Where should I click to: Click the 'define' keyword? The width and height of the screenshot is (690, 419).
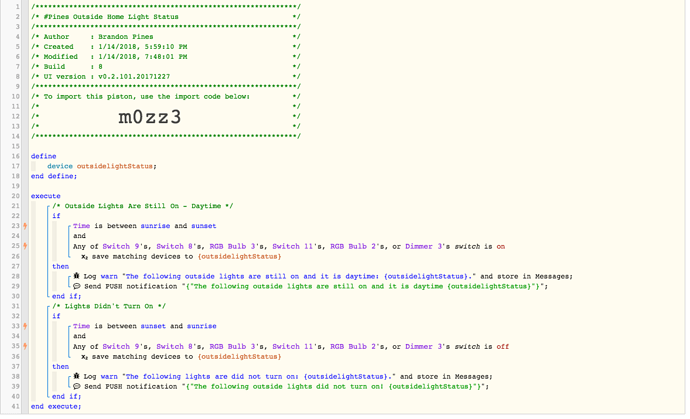coord(44,156)
